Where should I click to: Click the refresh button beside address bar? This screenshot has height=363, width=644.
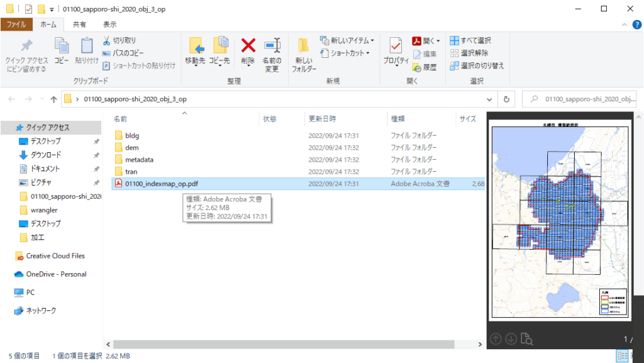point(506,99)
